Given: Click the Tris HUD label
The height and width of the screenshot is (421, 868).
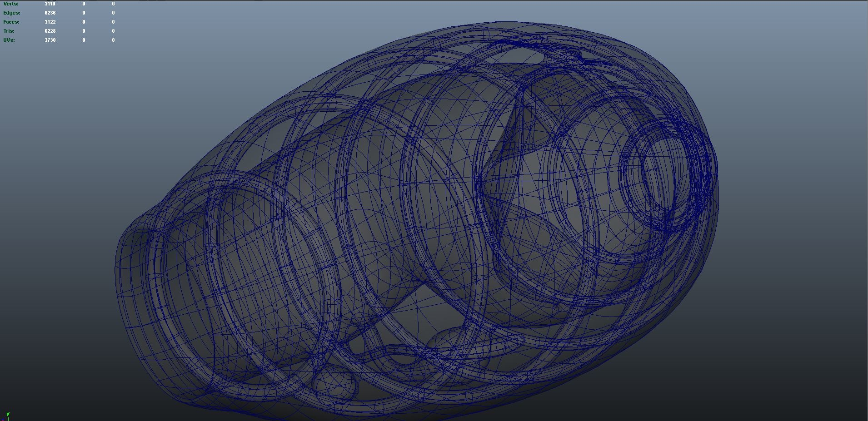Looking at the screenshot, I should pos(9,31).
